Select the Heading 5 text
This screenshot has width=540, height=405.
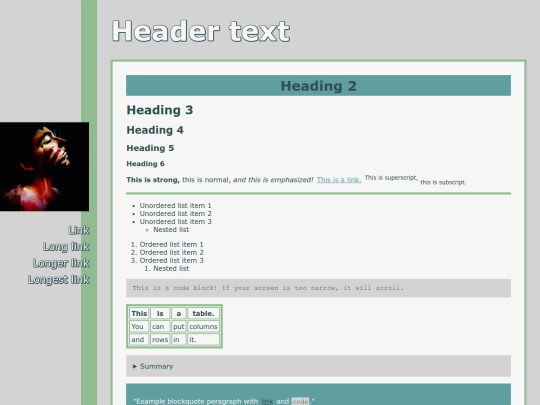point(150,148)
